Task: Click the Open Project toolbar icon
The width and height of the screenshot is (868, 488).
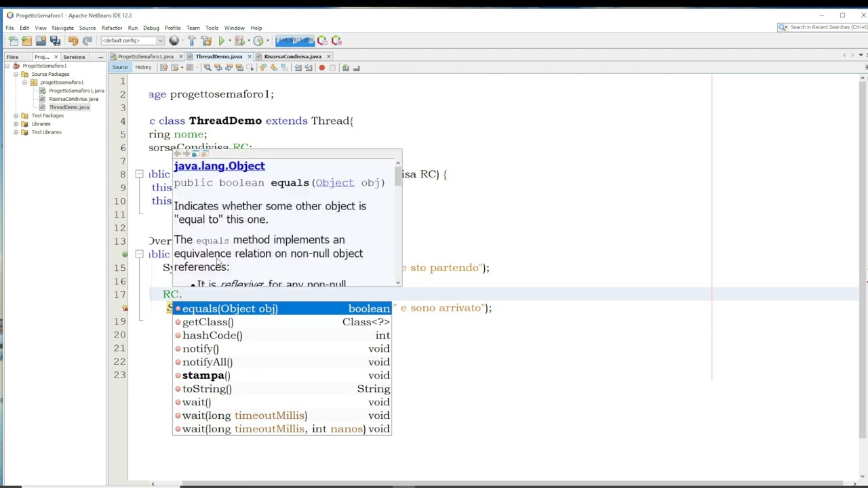Action: click(x=41, y=41)
